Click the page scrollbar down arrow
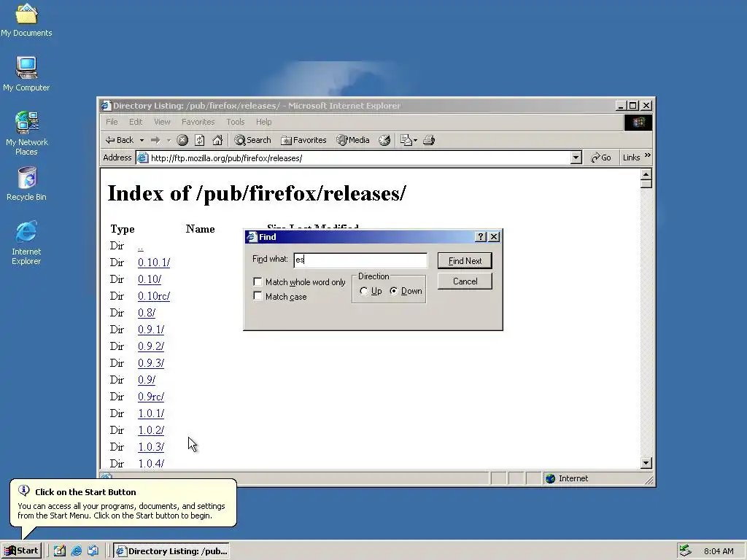The image size is (747, 560). [x=646, y=462]
